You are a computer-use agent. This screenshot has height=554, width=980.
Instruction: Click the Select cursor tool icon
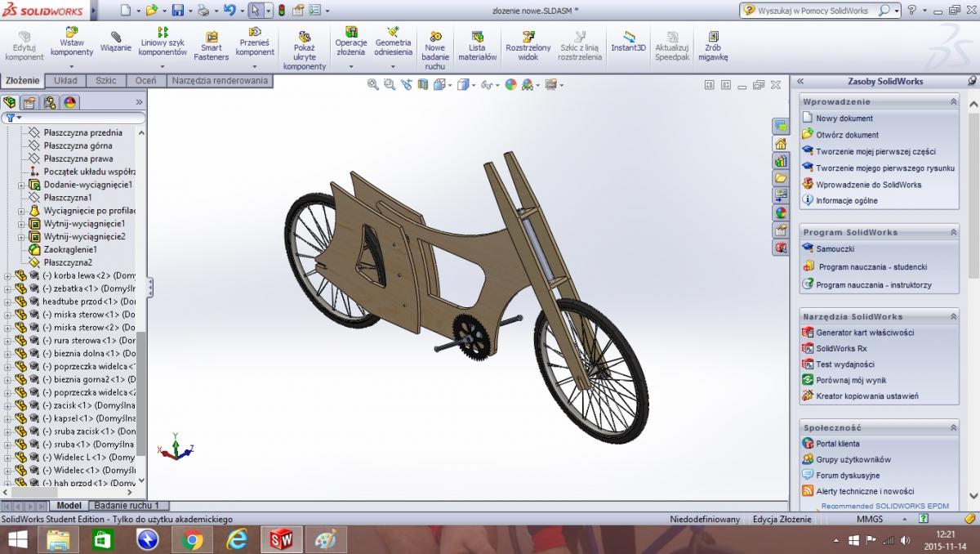[256, 11]
